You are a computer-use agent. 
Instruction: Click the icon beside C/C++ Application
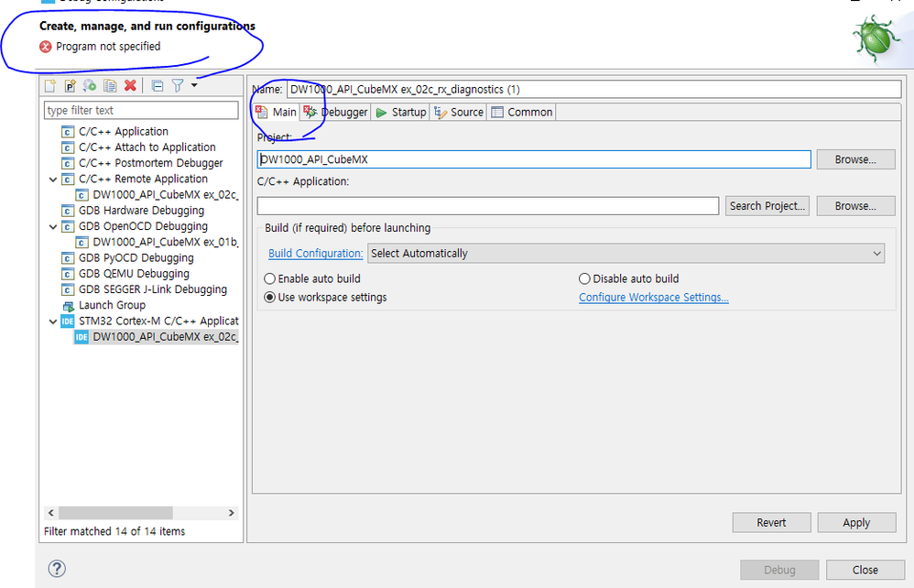[68, 132]
